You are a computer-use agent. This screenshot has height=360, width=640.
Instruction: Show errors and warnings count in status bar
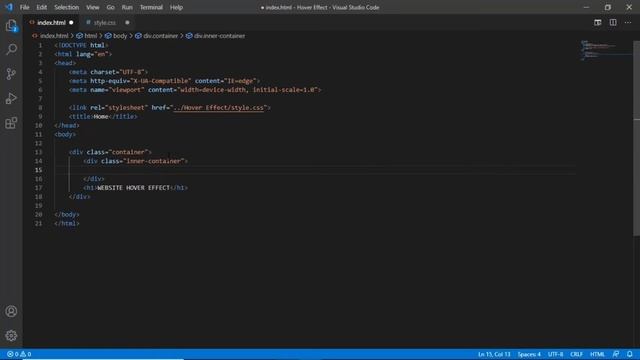[x=19, y=354]
